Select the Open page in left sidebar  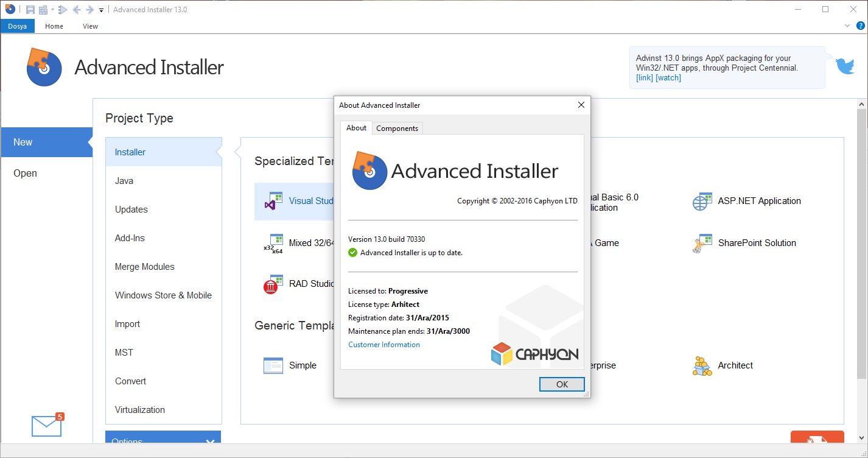click(x=46, y=173)
